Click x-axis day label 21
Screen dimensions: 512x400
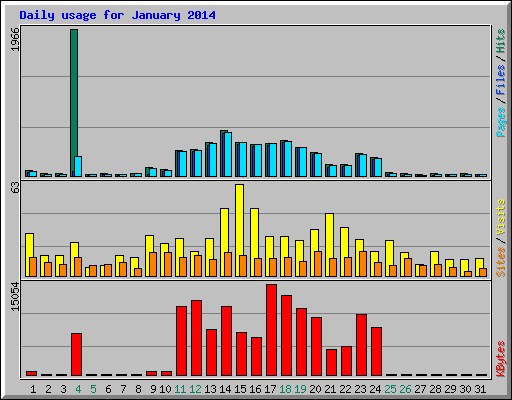click(x=330, y=389)
